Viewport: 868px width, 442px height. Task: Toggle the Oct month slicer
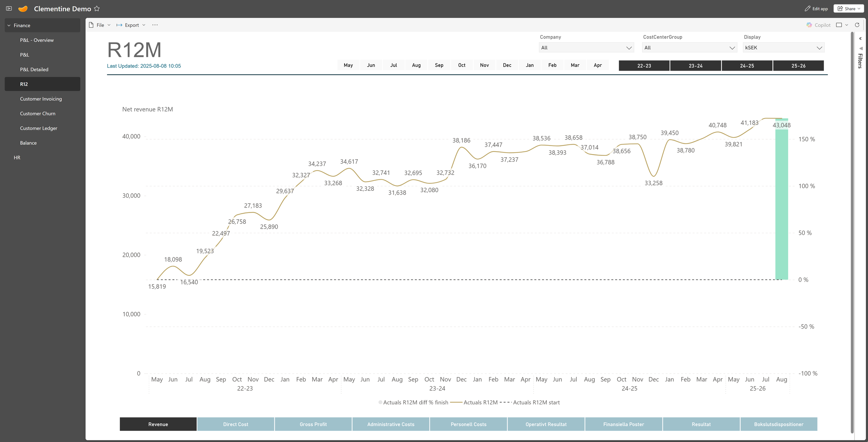tap(461, 65)
